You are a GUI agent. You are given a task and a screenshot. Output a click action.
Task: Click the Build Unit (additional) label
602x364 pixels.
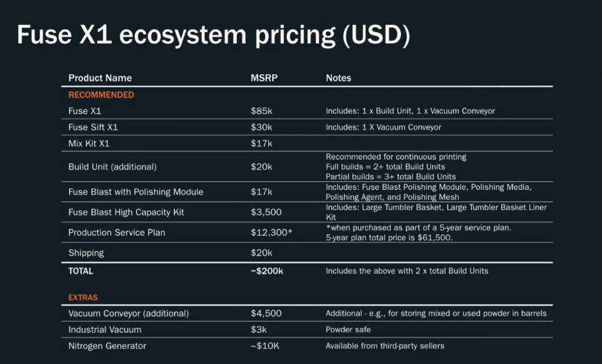[112, 166]
